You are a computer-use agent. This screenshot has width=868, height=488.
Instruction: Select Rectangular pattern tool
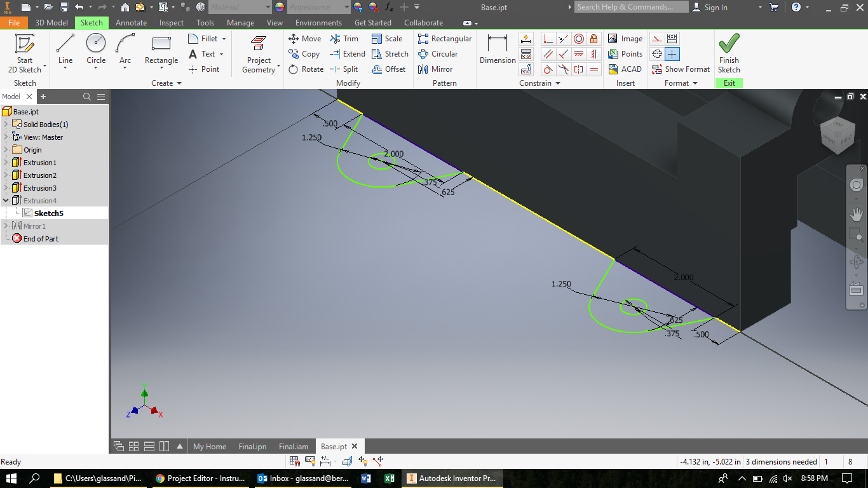[445, 39]
